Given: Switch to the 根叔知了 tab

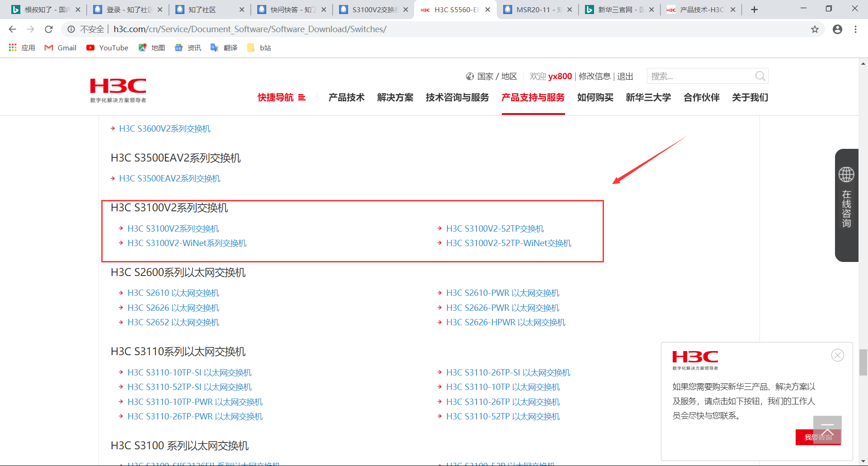Looking at the screenshot, I should [x=45, y=10].
